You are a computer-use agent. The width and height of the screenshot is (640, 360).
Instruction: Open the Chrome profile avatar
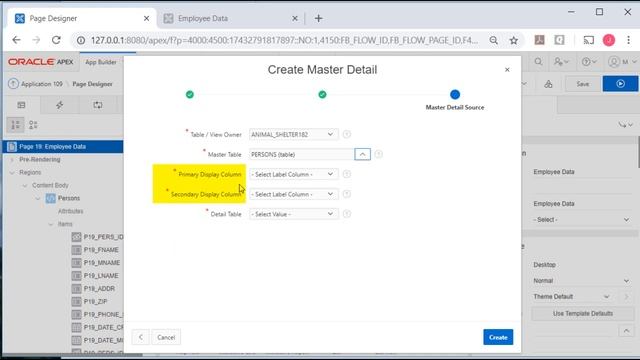click(x=609, y=40)
